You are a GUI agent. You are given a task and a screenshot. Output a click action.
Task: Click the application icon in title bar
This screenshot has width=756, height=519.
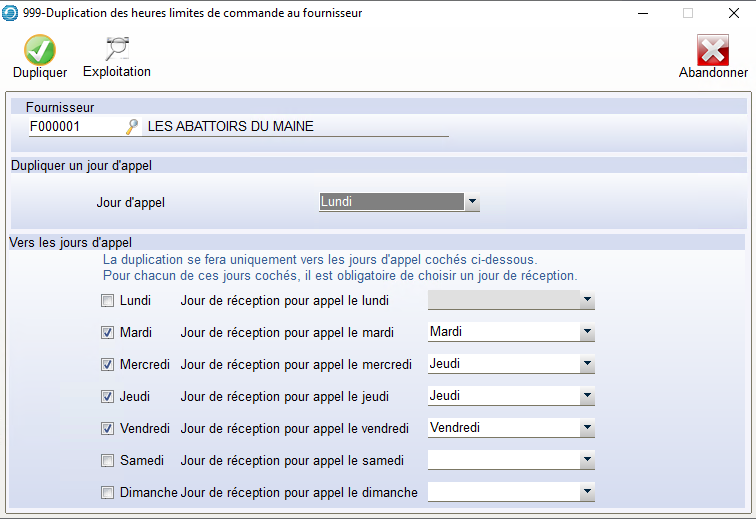click(x=11, y=13)
